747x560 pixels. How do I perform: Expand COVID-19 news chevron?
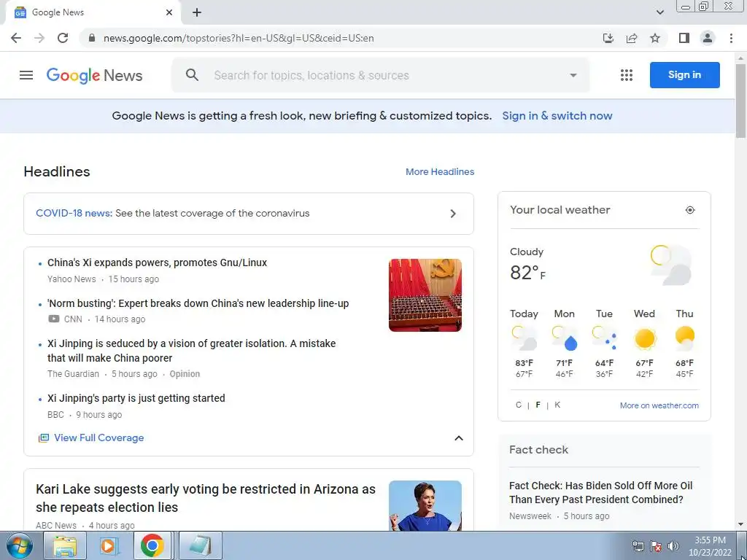click(453, 214)
